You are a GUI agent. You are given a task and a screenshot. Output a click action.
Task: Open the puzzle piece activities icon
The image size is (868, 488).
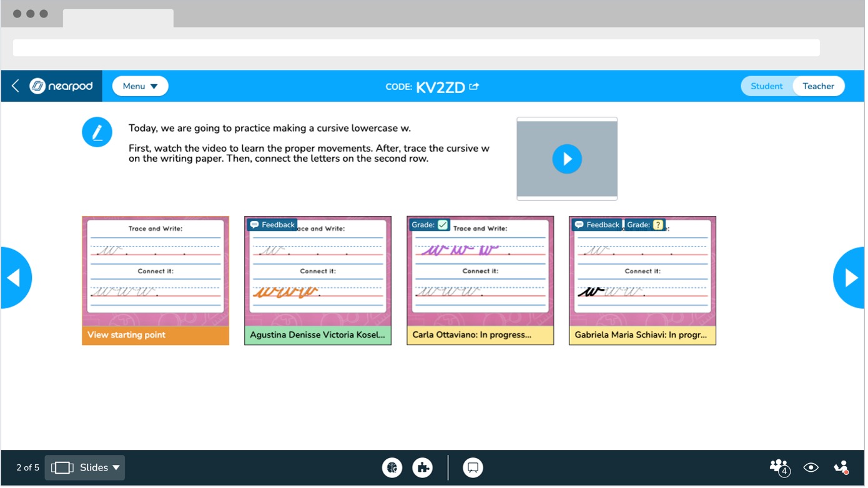click(423, 469)
